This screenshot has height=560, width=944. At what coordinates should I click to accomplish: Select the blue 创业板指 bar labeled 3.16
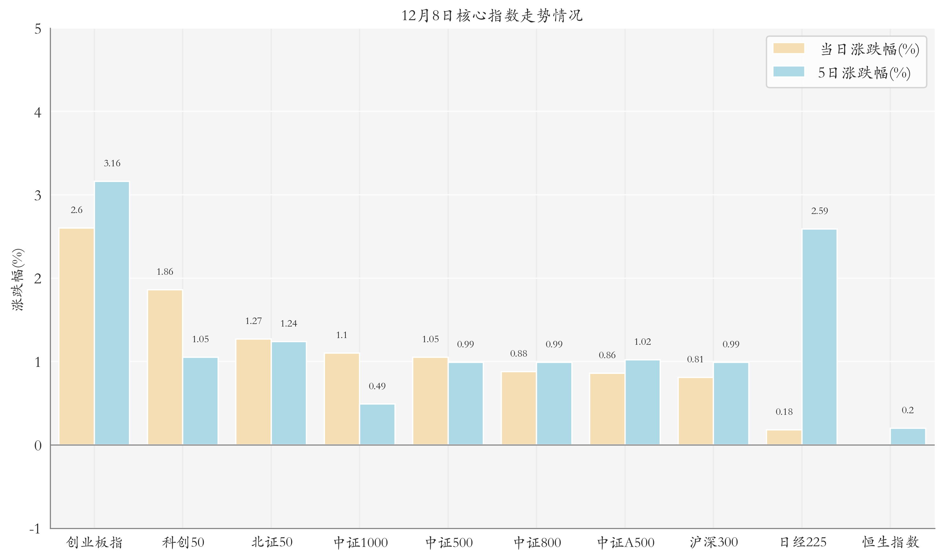tap(112, 313)
